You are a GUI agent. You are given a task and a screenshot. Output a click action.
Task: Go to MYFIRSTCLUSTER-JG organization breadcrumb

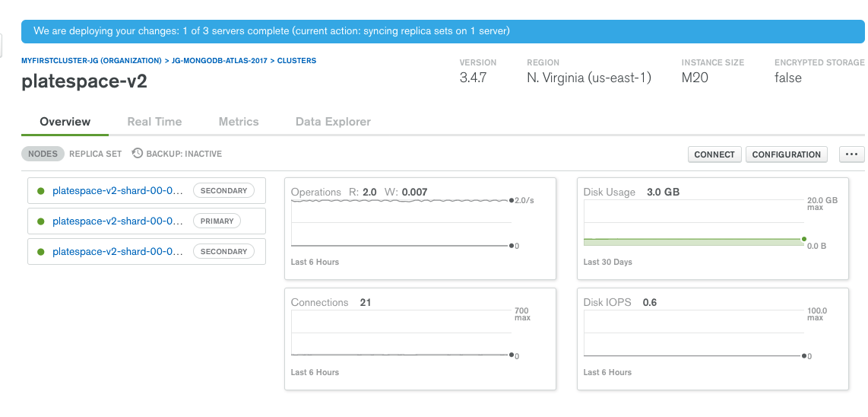(91, 60)
